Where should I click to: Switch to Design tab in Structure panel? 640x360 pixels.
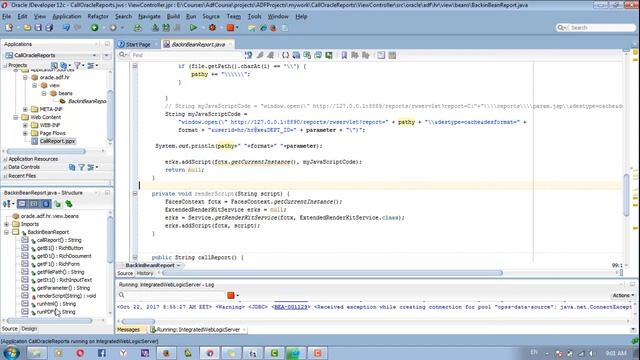coord(29,329)
